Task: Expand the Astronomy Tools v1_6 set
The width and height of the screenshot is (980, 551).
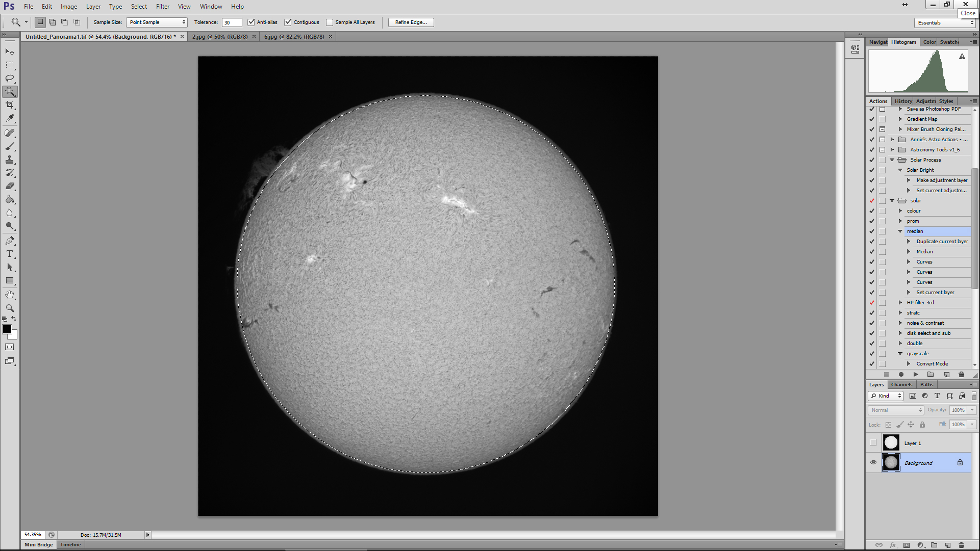Action: [x=892, y=150]
